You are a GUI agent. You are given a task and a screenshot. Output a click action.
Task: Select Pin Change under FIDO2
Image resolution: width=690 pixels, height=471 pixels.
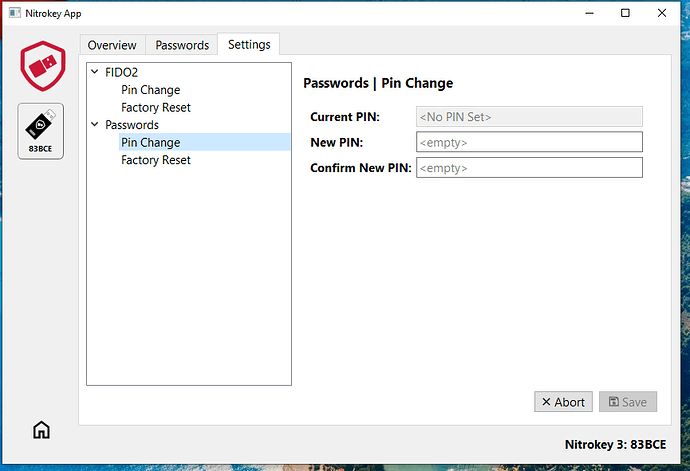point(151,90)
